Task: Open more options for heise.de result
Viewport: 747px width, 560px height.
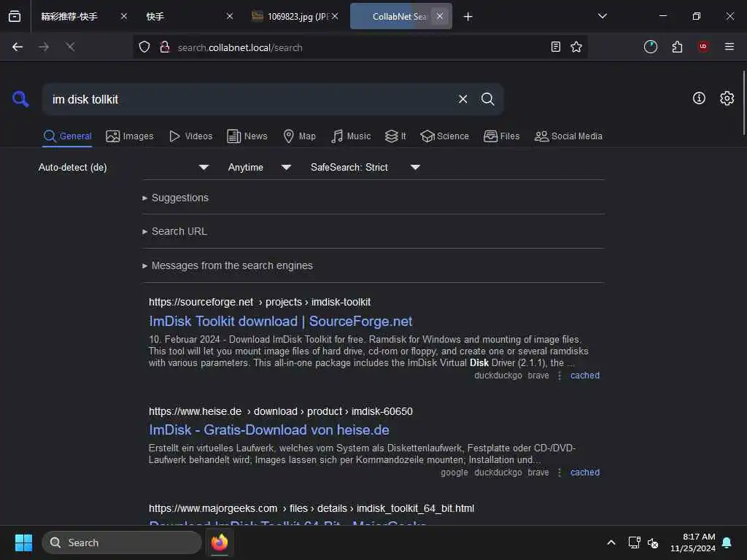Action: (560, 472)
